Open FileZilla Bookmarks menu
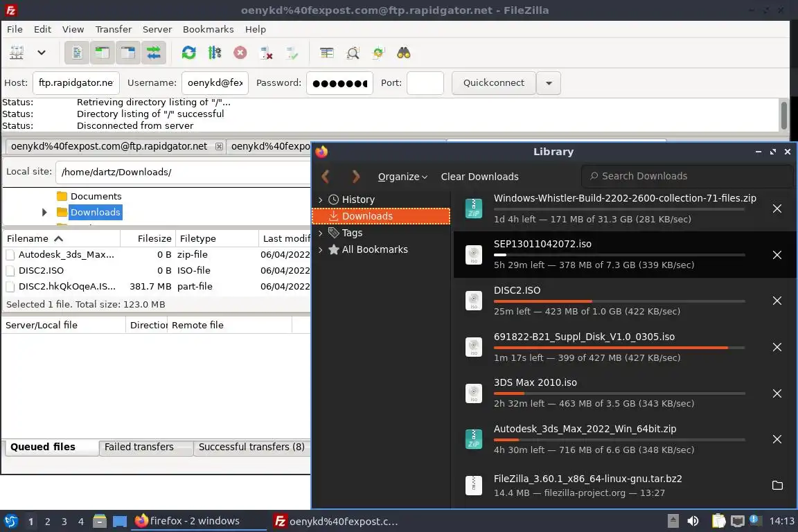This screenshot has height=532, width=798. [208, 29]
